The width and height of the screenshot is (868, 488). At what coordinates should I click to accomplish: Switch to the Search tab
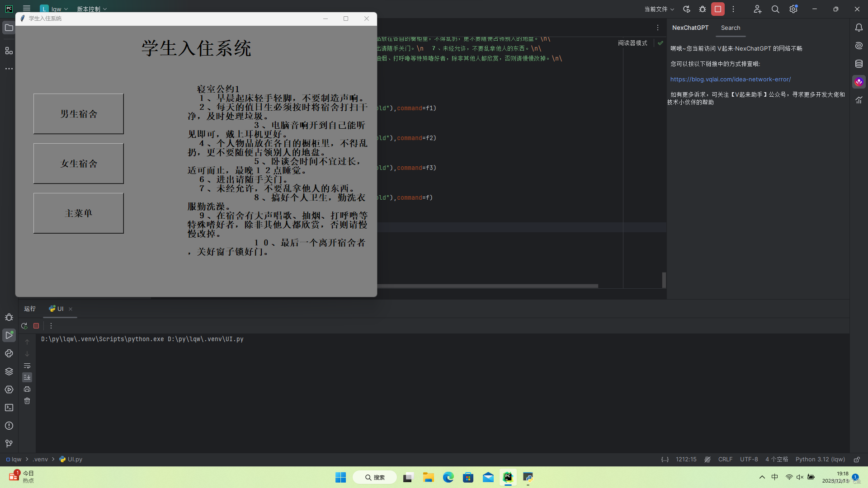731,28
